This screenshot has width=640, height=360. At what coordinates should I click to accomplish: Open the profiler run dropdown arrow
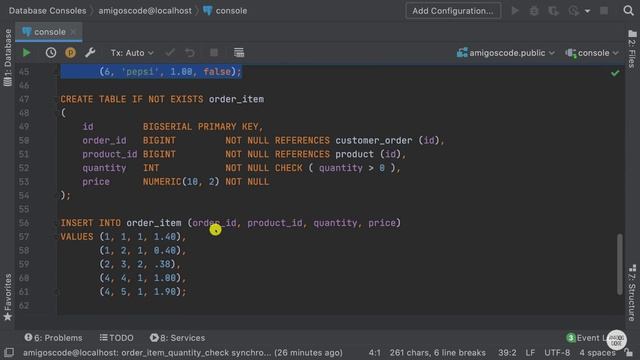(x=587, y=11)
